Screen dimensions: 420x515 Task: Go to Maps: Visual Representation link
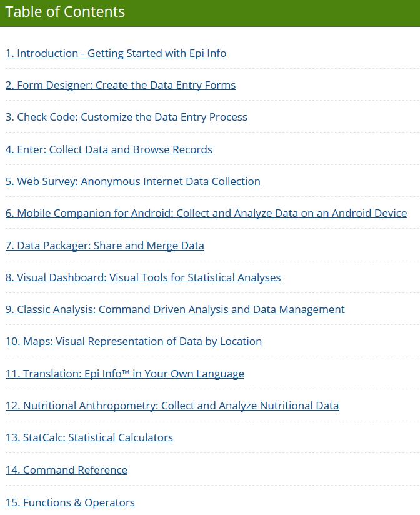(x=134, y=341)
